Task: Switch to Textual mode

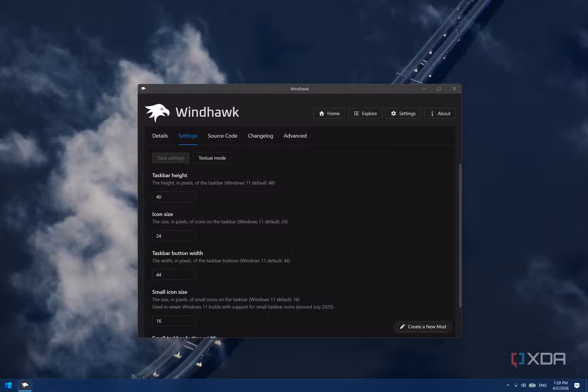Action: point(212,158)
